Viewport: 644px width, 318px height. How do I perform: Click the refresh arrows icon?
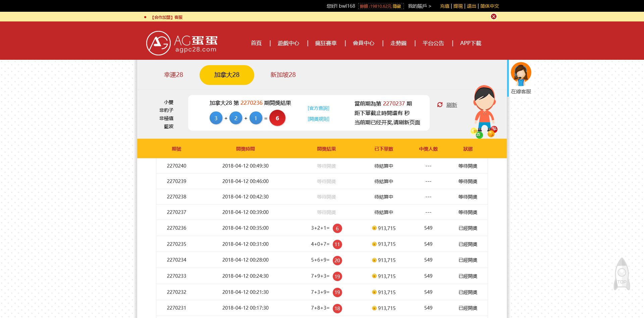440,105
